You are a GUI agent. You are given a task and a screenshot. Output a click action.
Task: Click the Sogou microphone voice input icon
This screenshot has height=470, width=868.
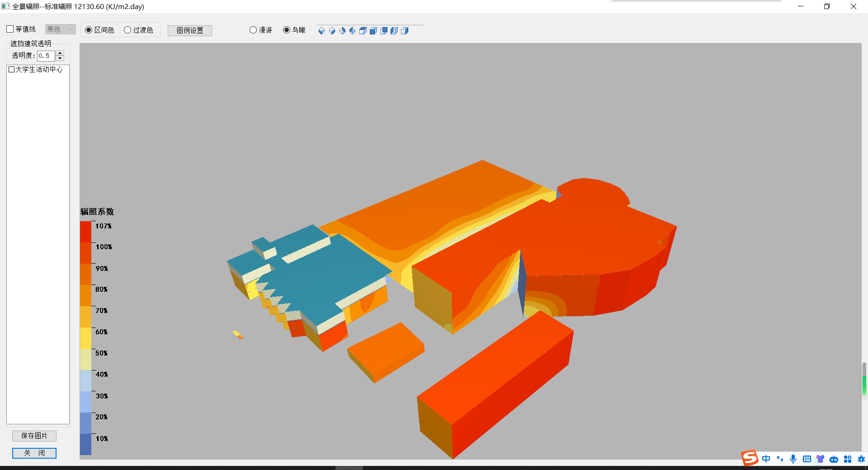[x=793, y=459]
